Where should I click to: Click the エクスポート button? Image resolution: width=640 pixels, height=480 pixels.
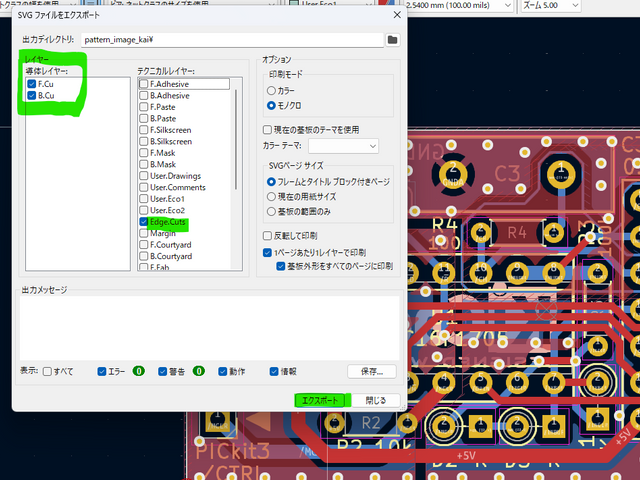pos(320,400)
